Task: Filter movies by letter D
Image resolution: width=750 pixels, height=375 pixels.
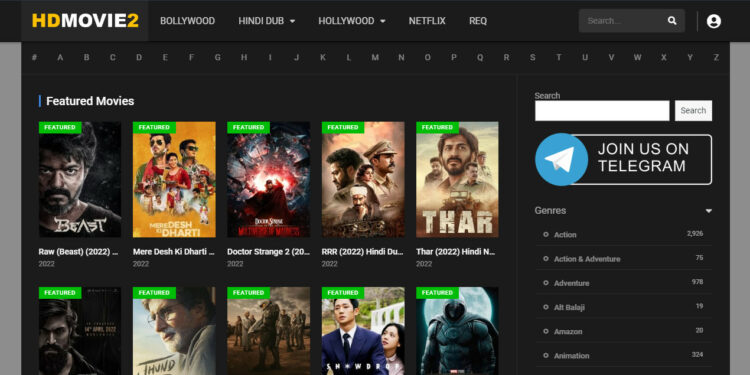Action: (139, 57)
